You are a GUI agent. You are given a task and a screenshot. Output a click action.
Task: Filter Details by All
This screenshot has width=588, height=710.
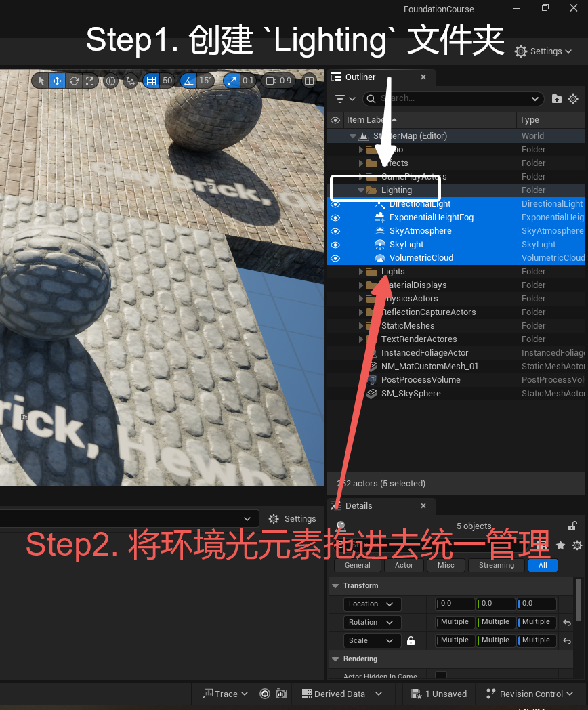click(x=543, y=565)
